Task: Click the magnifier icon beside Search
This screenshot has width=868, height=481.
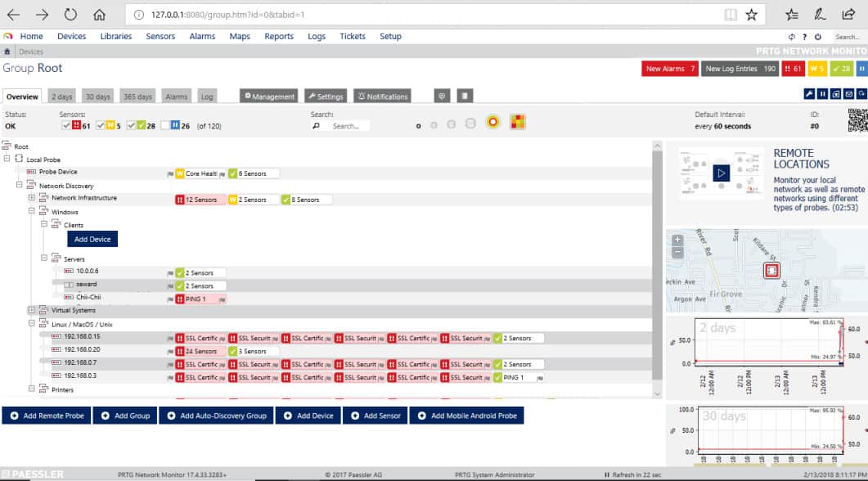Action: [x=316, y=126]
